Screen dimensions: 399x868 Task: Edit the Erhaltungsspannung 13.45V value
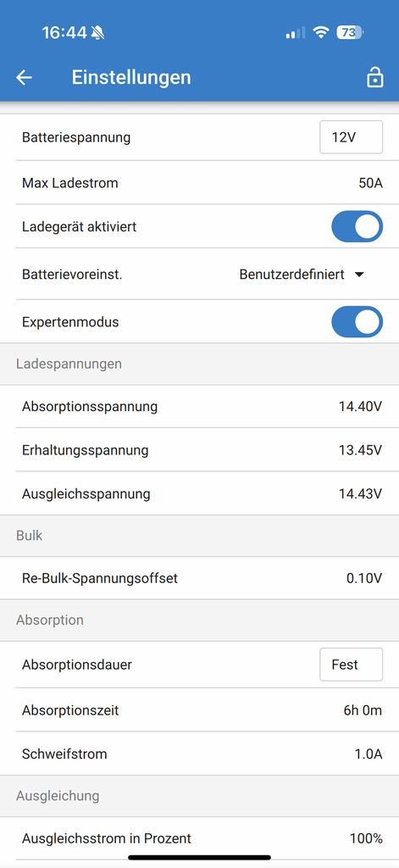[x=199, y=450]
